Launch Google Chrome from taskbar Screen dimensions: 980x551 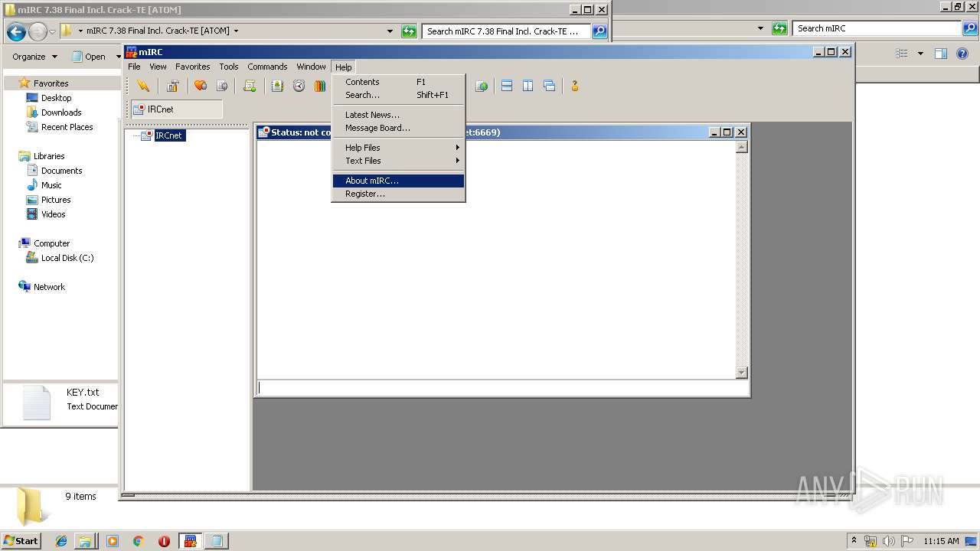coord(138,541)
